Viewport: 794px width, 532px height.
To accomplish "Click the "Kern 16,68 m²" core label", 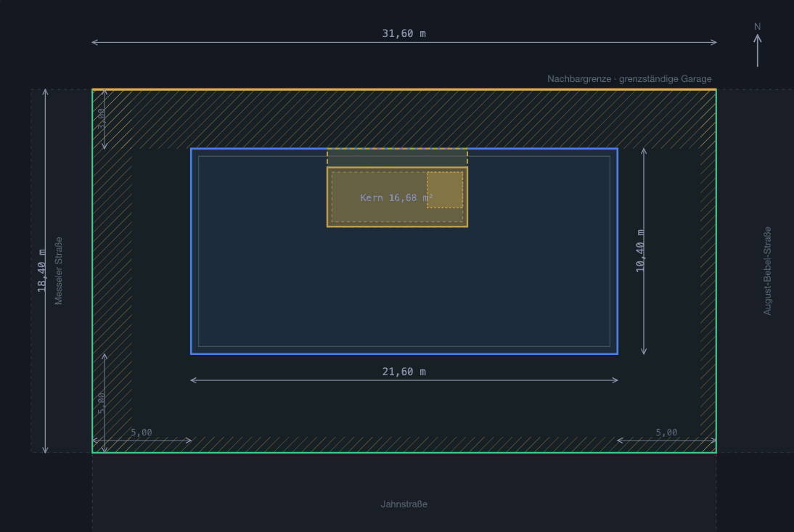I will tap(396, 197).
